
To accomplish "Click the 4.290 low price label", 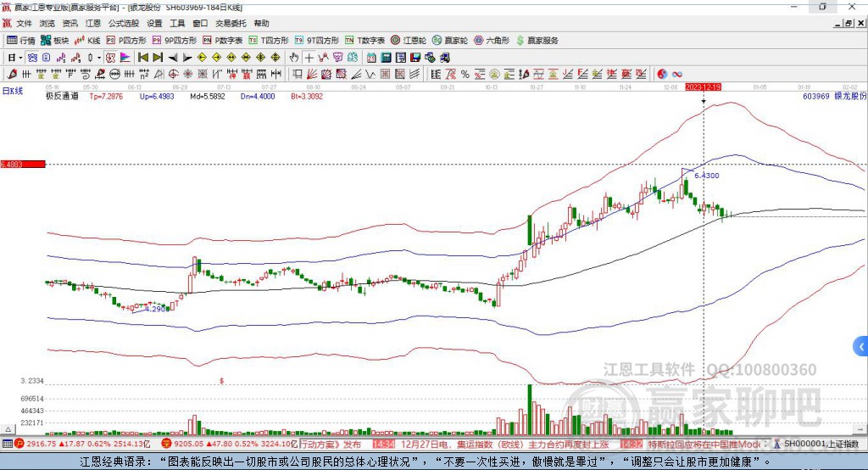I will tap(155, 309).
